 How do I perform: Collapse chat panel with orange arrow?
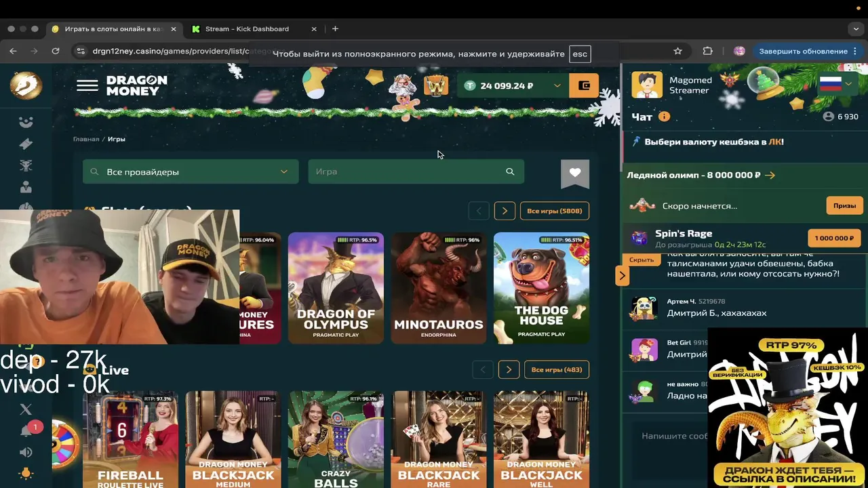[622, 275]
